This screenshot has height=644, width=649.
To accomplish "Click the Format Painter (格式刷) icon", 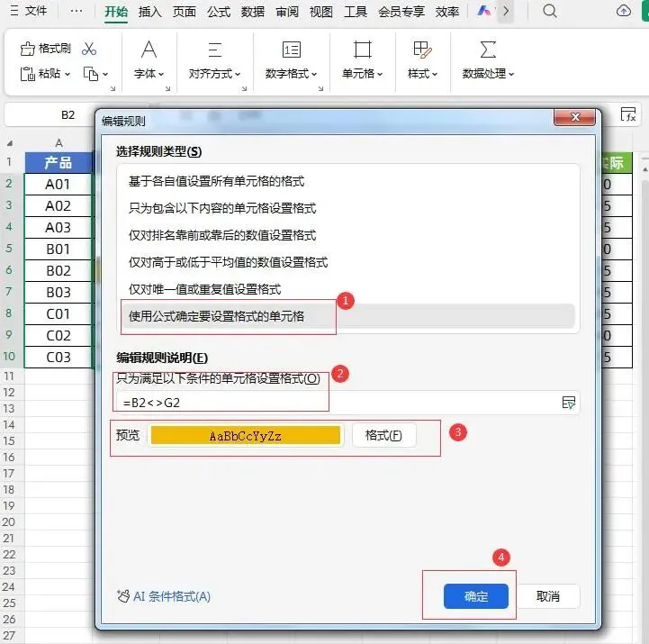I will (x=27, y=49).
